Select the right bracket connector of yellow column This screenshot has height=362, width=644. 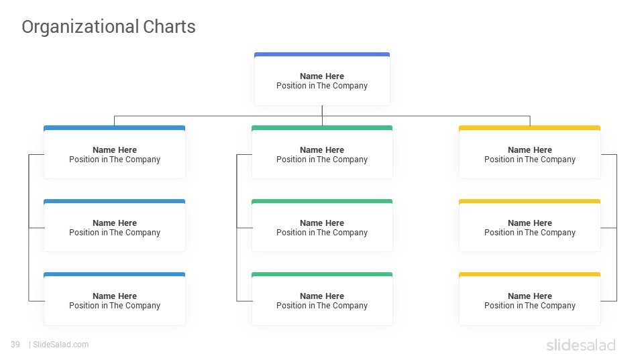pos(616,228)
